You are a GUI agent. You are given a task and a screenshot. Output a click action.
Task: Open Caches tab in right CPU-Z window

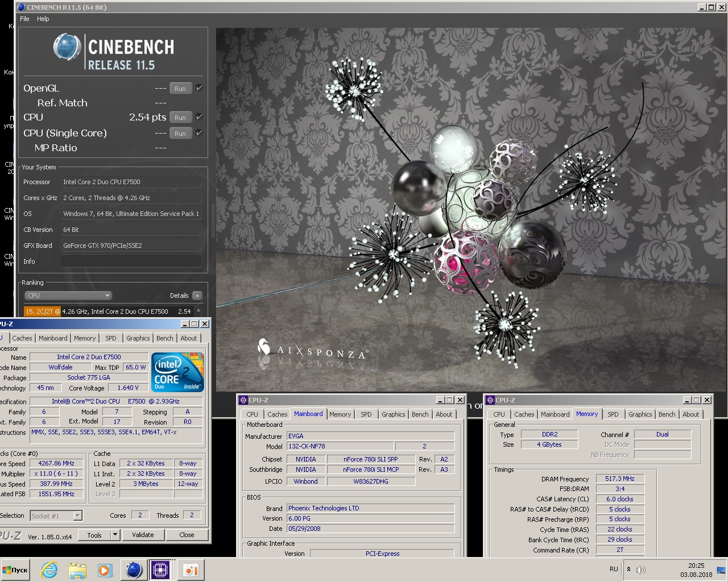(x=524, y=414)
